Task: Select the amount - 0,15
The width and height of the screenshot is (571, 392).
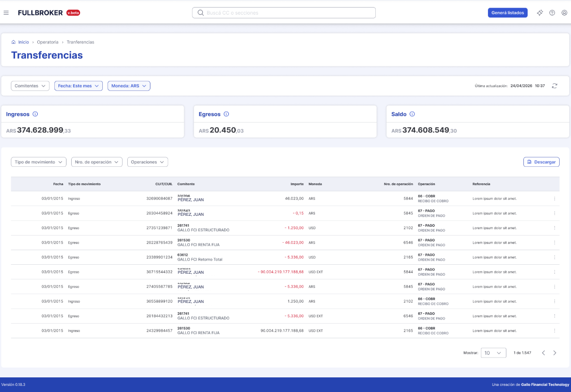Action: pyautogui.click(x=298, y=213)
